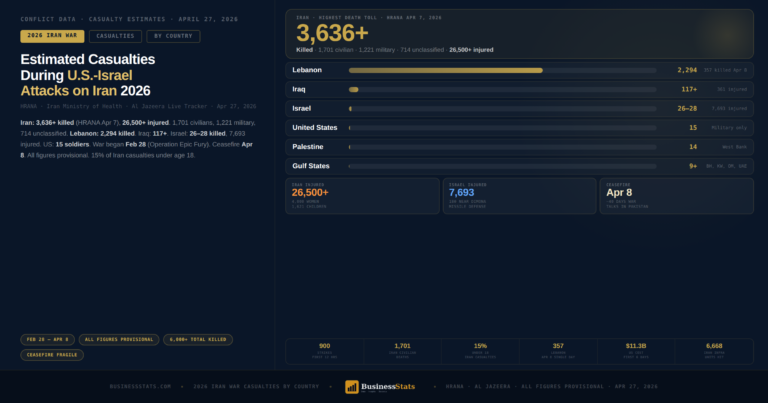Click the '357 killed Apr 8' note

(725, 70)
